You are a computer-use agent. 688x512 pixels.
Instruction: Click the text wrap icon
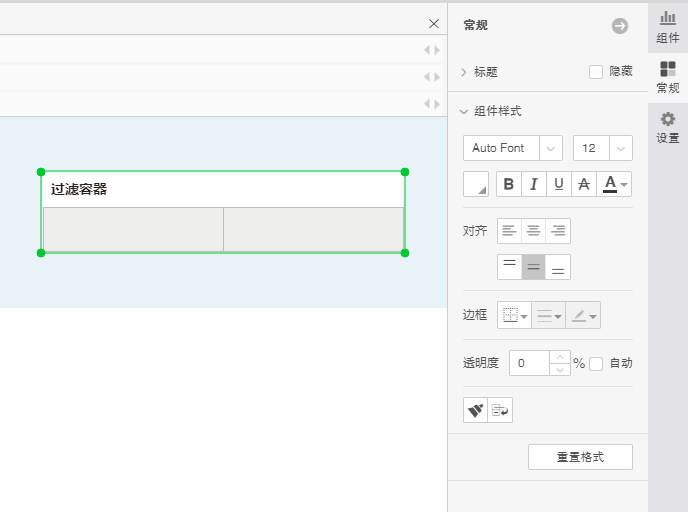pos(500,410)
